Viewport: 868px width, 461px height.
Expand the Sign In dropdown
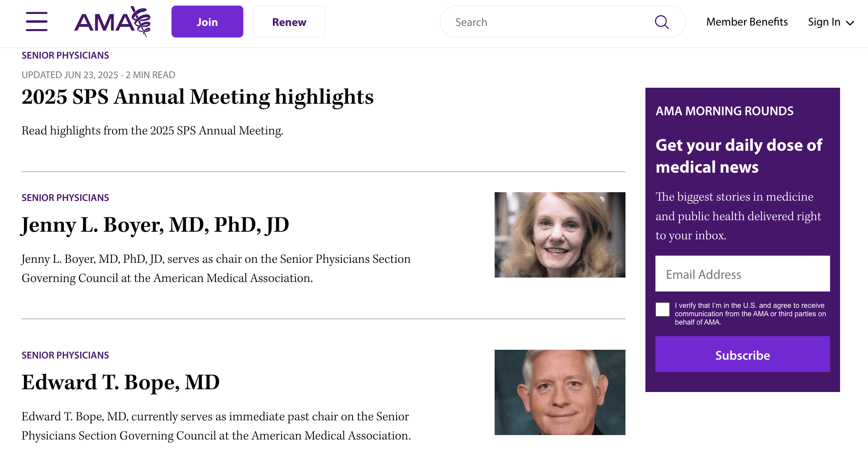[x=831, y=22]
